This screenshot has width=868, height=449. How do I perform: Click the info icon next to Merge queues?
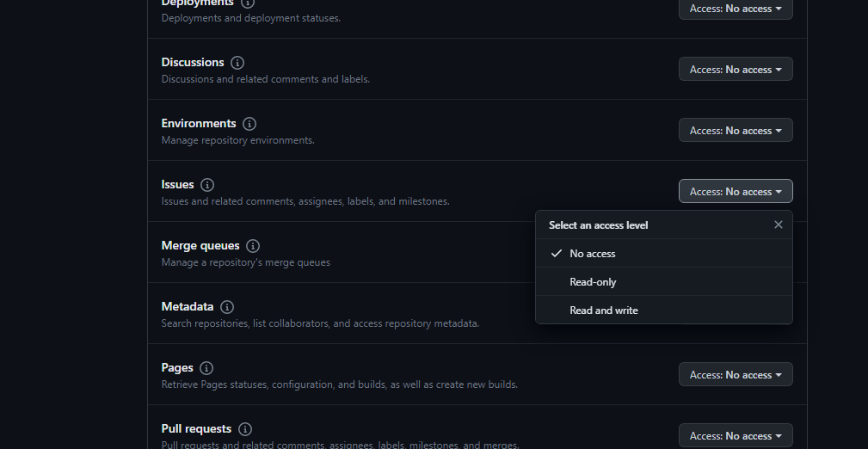coord(252,246)
